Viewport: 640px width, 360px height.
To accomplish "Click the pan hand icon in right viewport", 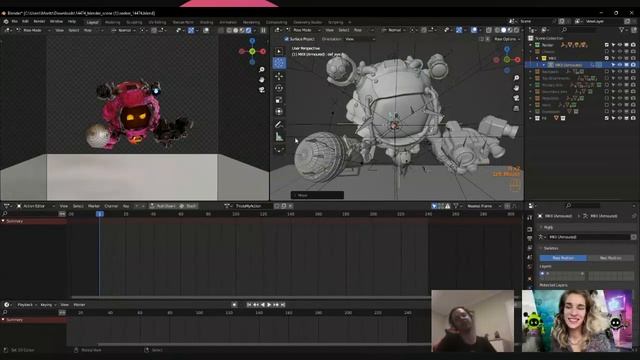I will pos(516,88).
